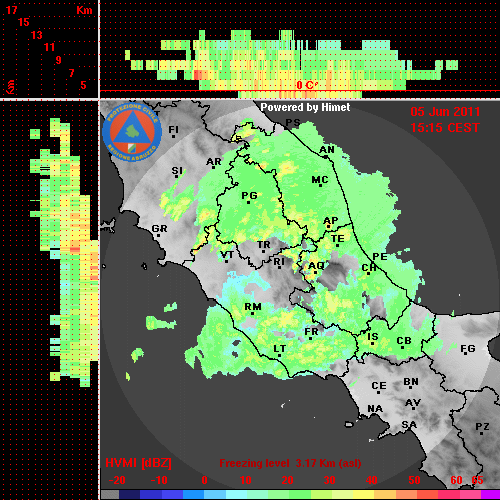Select the '15:15 CEST' time label
The width and height of the screenshot is (500, 500).
[445, 128]
